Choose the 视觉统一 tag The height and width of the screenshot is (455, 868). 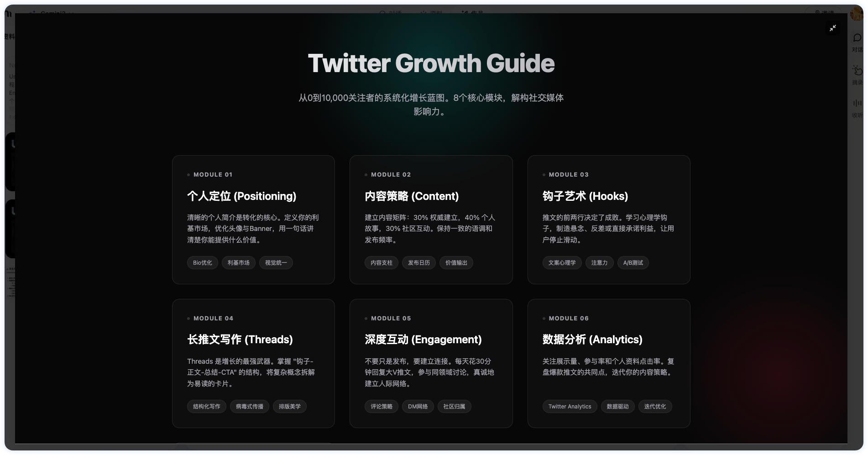pyautogui.click(x=276, y=263)
